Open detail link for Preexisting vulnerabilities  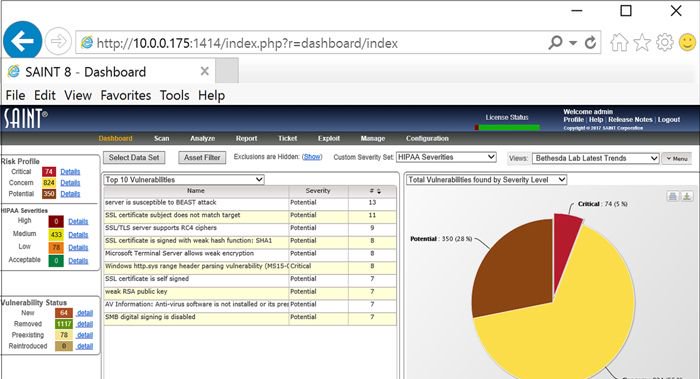pos(84,335)
